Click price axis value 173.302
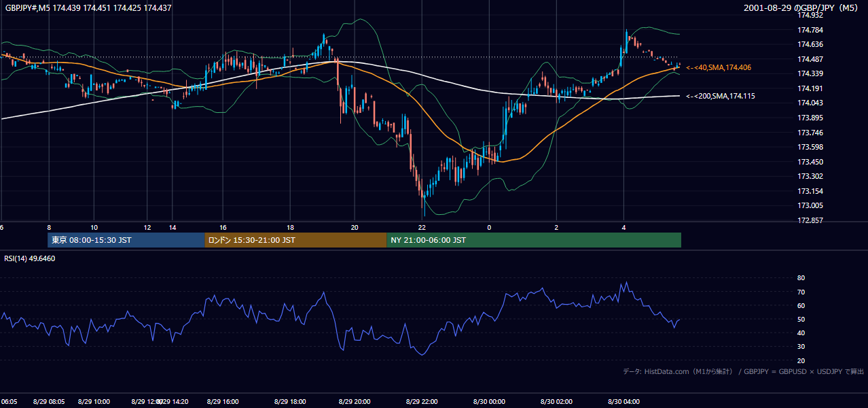 pos(810,176)
